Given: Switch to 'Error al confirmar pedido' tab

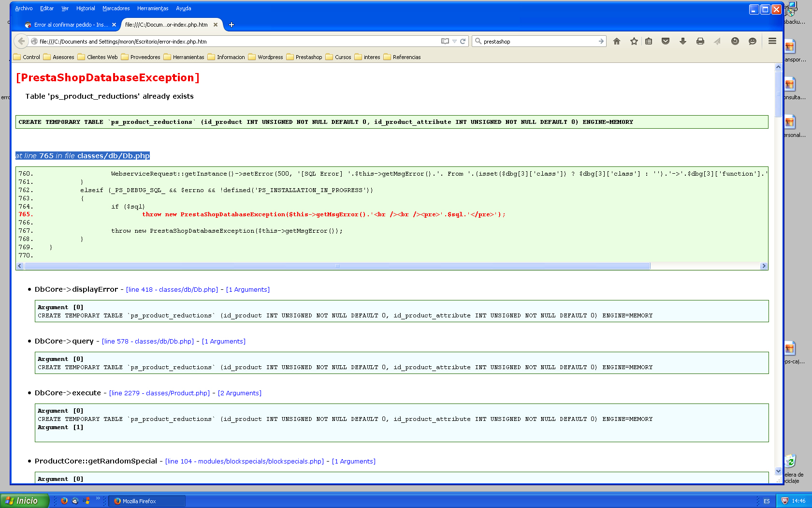Looking at the screenshot, I should click(70, 25).
